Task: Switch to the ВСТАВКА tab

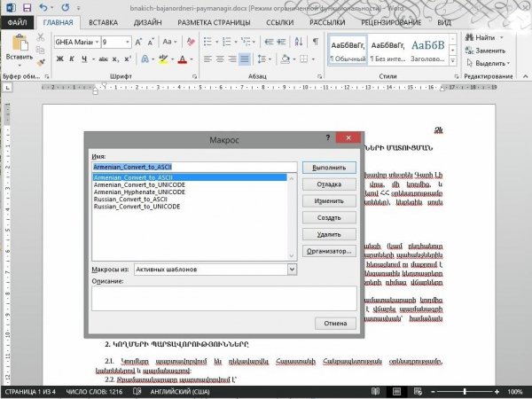Action: [x=103, y=23]
